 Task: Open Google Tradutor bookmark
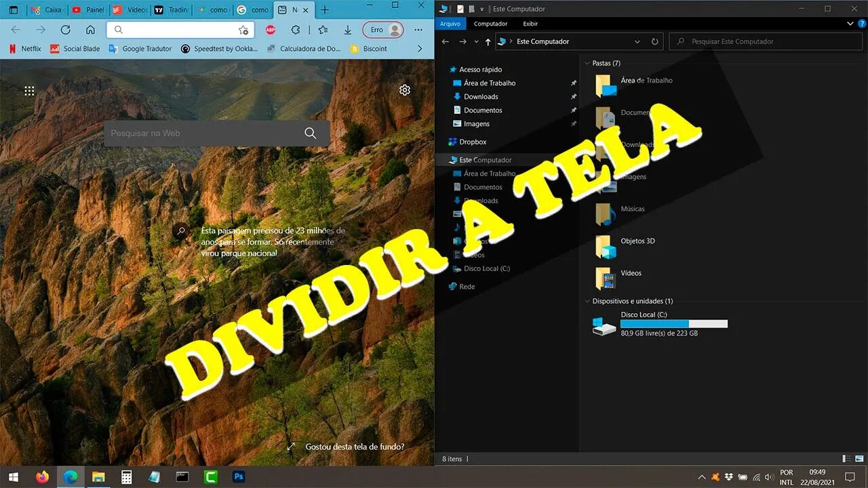tap(140, 49)
